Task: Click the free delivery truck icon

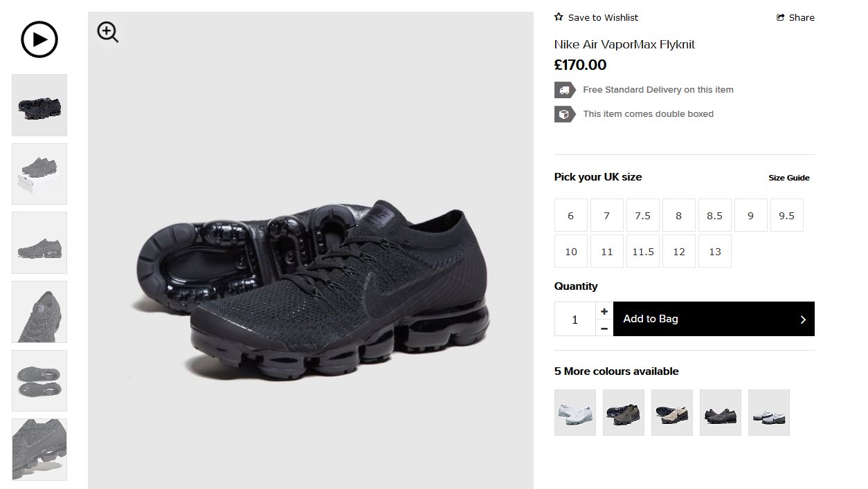Action: coord(565,90)
